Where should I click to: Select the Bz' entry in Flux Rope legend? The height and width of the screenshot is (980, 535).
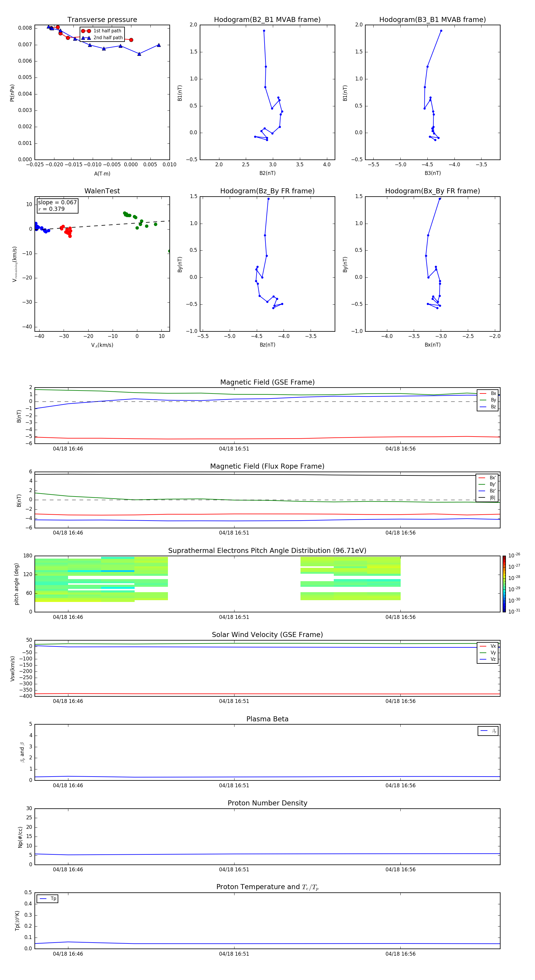point(487,491)
